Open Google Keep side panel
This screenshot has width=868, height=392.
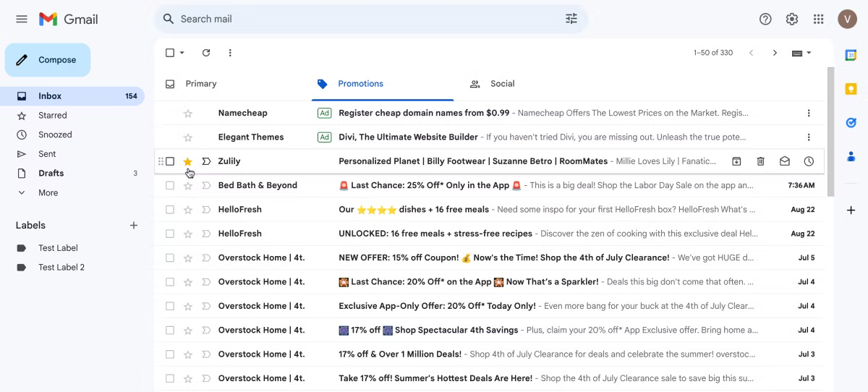pos(851,89)
